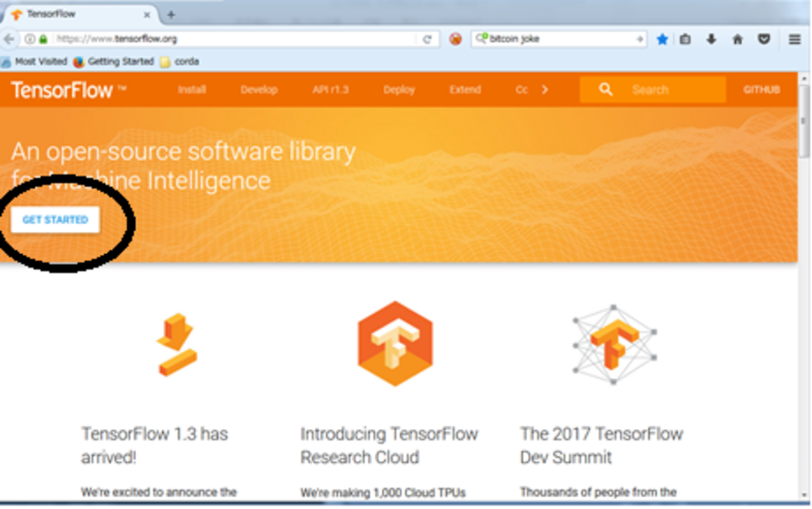The image size is (812, 509).
Task: Click the round orange icon beside search box
Action: 456,39
